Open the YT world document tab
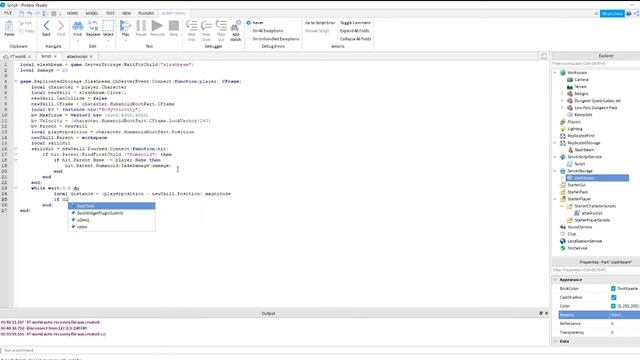 click(18, 56)
